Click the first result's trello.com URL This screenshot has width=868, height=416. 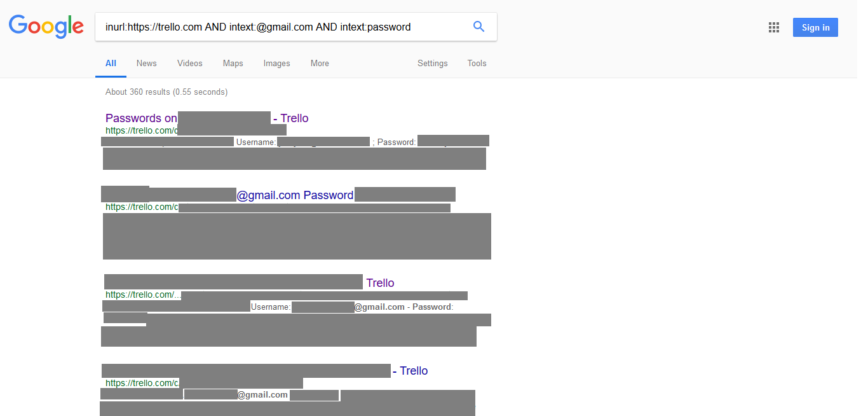click(141, 130)
